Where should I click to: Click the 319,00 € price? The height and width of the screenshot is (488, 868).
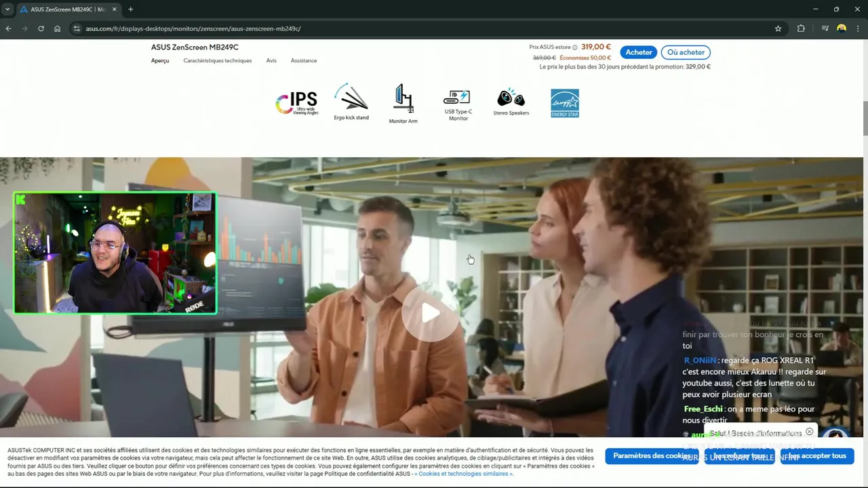(x=596, y=47)
